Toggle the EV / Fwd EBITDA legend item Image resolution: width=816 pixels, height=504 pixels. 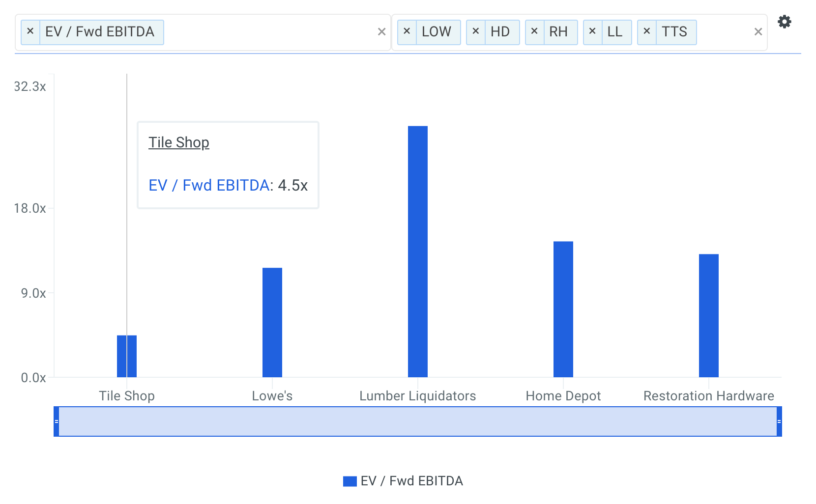pyautogui.click(x=403, y=481)
